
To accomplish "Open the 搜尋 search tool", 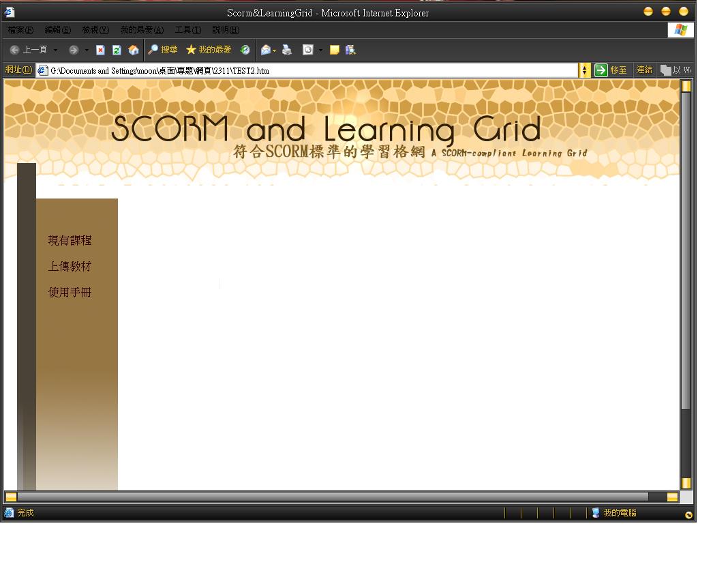I will (x=163, y=50).
